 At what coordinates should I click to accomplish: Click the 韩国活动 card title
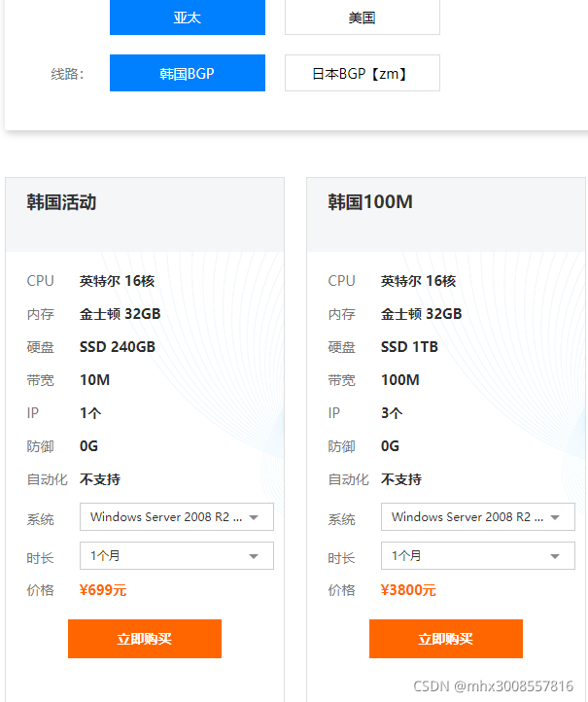[x=61, y=202]
